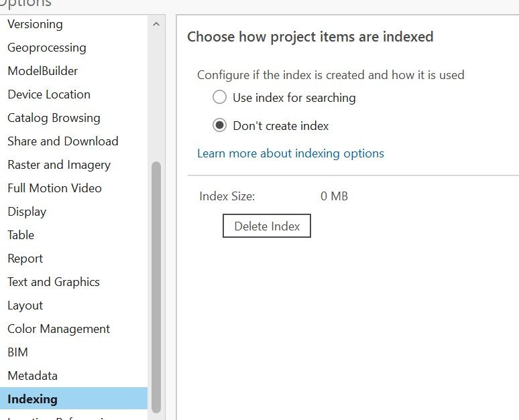Select the highlighted Indexing category

tap(32, 399)
